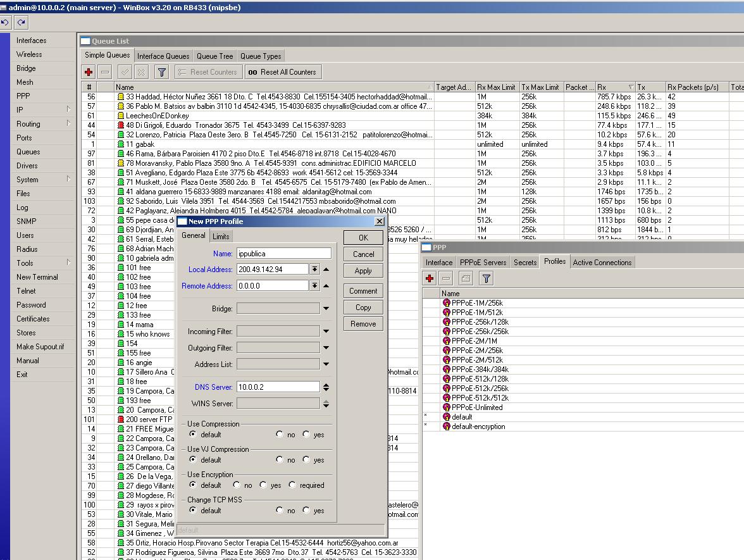Click the Apply button in profile dialog
Viewport: 744px width, 560px height.
pyautogui.click(x=363, y=271)
